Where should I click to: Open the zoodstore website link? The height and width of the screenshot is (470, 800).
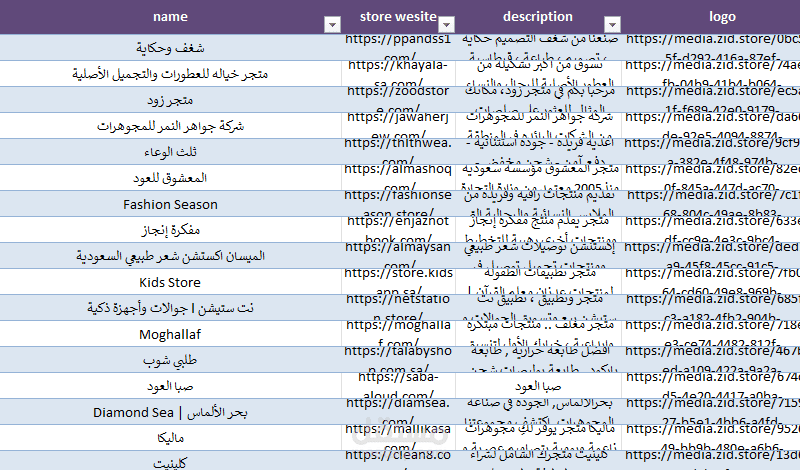click(398, 100)
